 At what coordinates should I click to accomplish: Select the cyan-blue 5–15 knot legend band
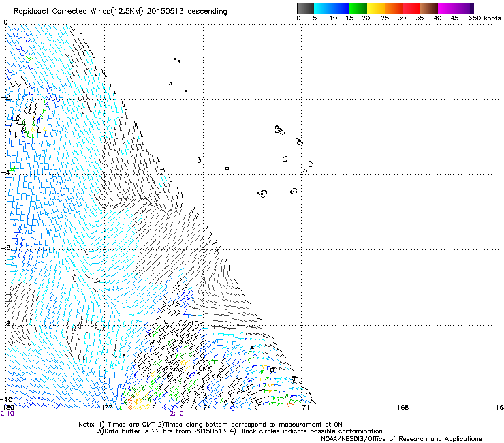(332, 8)
